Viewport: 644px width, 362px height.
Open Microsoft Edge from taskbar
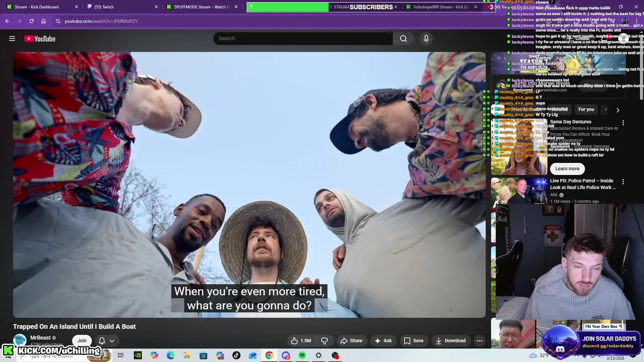tap(171, 355)
